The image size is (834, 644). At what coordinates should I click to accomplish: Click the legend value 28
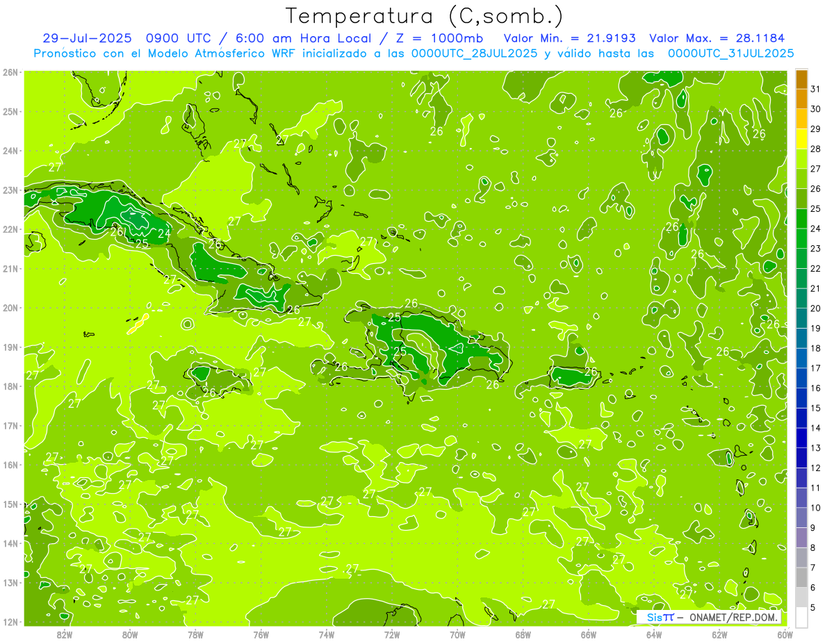click(x=815, y=149)
